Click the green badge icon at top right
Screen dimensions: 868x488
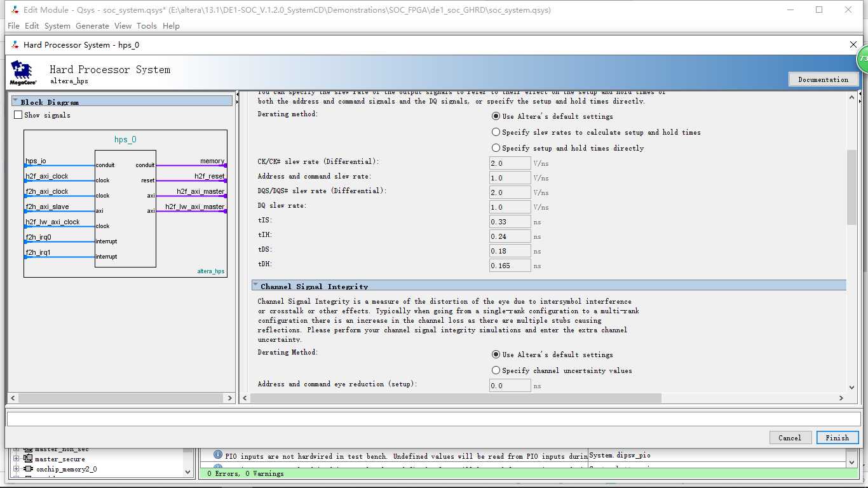point(862,58)
